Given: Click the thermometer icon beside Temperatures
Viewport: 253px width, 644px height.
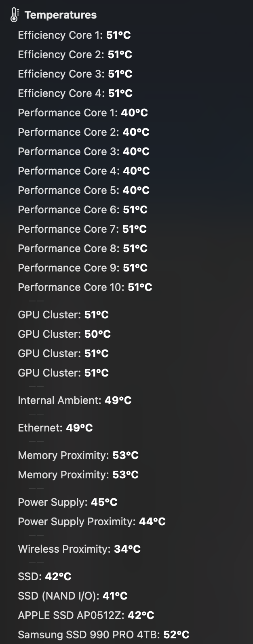Looking at the screenshot, I should point(14,15).
